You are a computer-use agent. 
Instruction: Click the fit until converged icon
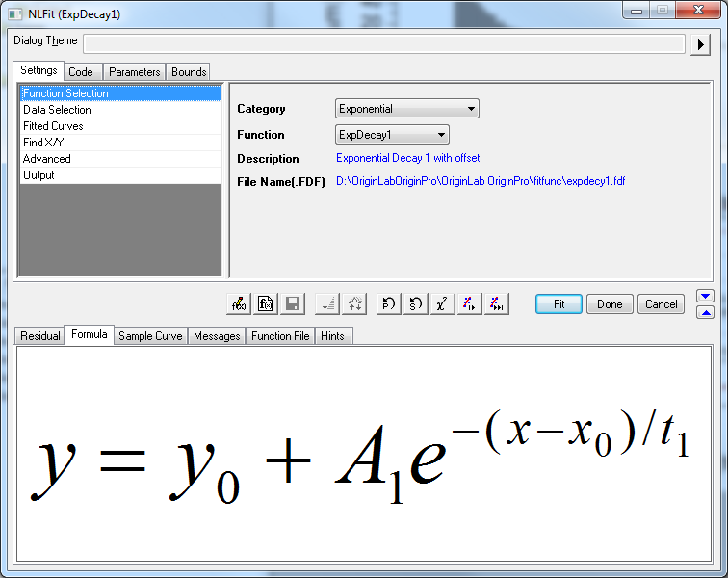coord(496,303)
